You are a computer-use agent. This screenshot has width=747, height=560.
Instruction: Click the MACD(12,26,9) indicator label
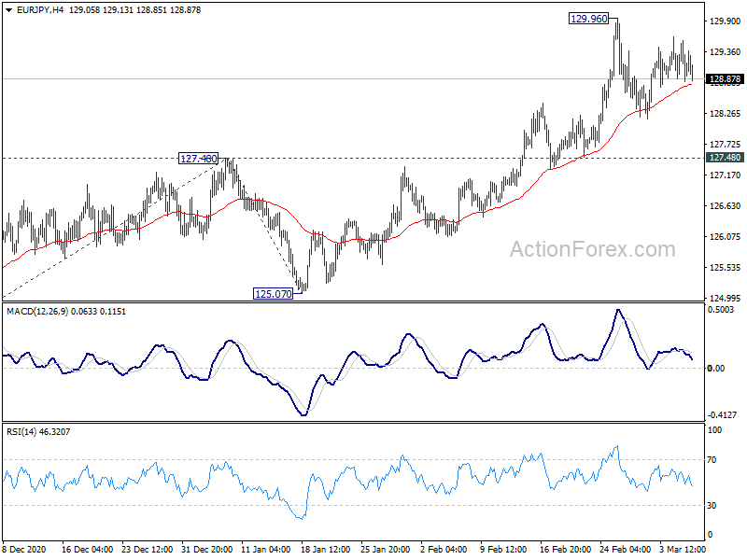(x=38, y=312)
